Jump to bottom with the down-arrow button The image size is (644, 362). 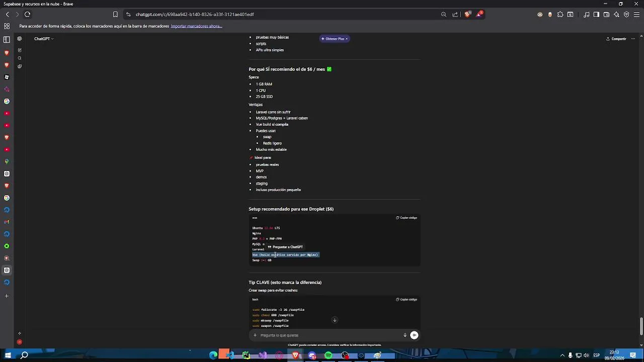click(x=335, y=320)
